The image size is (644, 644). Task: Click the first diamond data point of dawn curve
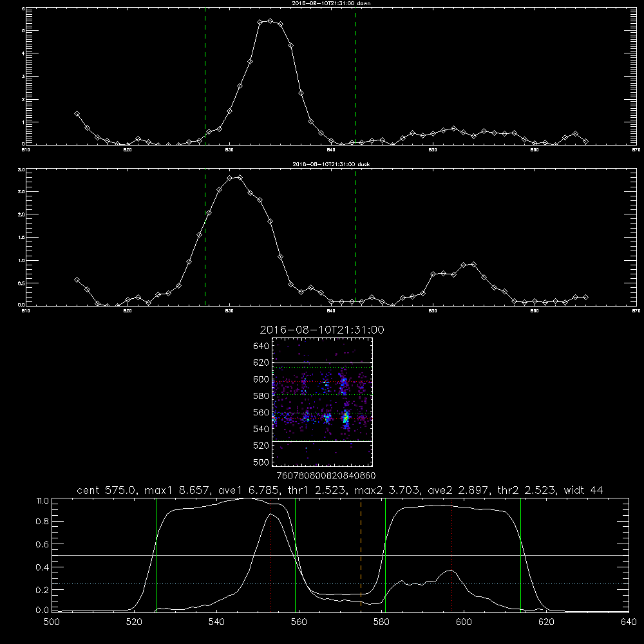coord(77,114)
